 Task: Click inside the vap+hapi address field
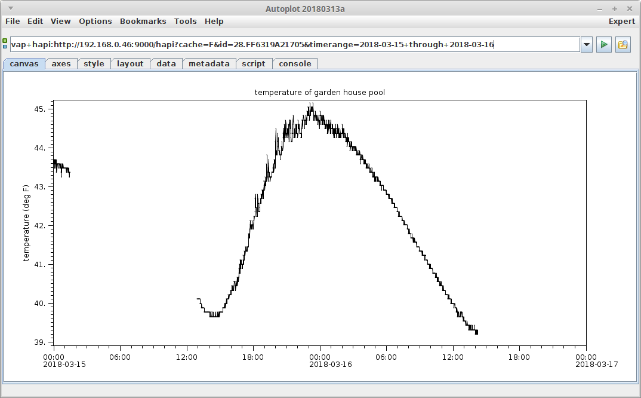pos(295,45)
